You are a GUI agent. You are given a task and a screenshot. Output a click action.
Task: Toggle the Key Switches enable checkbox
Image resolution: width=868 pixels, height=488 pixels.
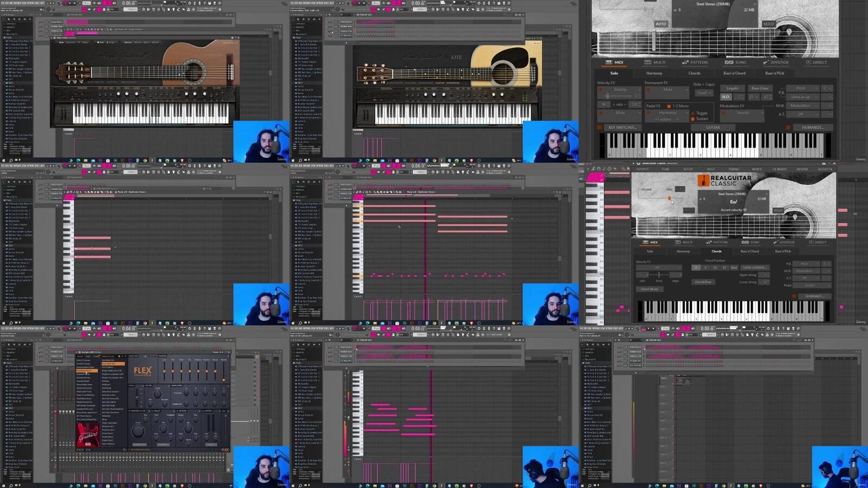pyautogui.click(x=599, y=128)
